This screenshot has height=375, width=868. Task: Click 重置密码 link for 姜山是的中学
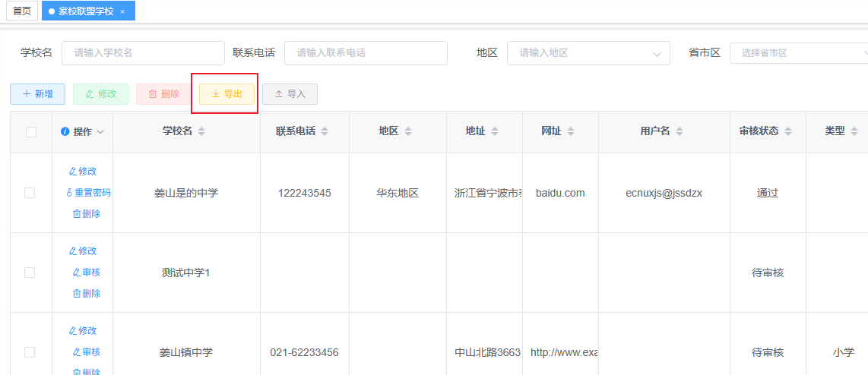coord(88,193)
